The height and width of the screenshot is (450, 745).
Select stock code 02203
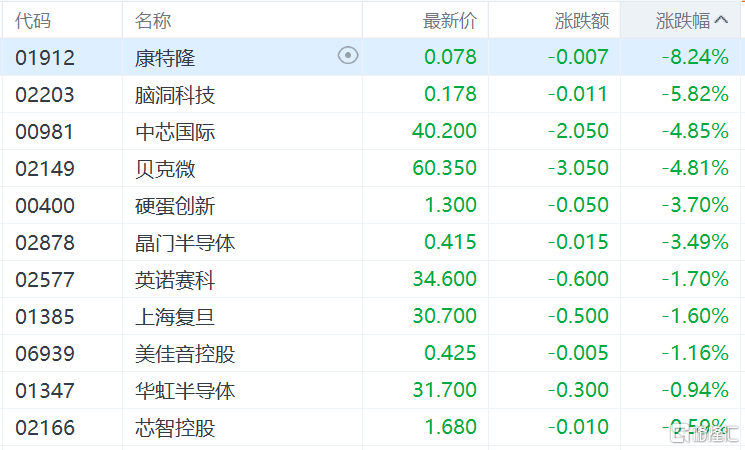[45, 95]
